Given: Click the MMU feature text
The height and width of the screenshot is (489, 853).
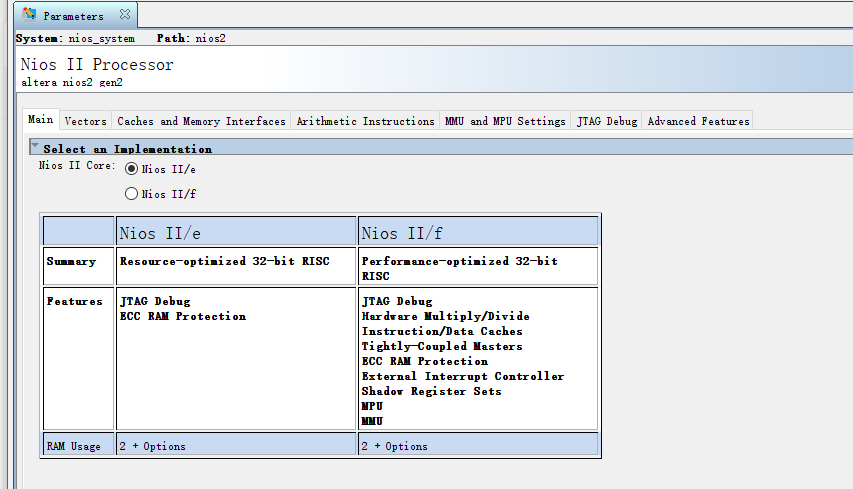Looking at the screenshot, I should tap(372, 422).
